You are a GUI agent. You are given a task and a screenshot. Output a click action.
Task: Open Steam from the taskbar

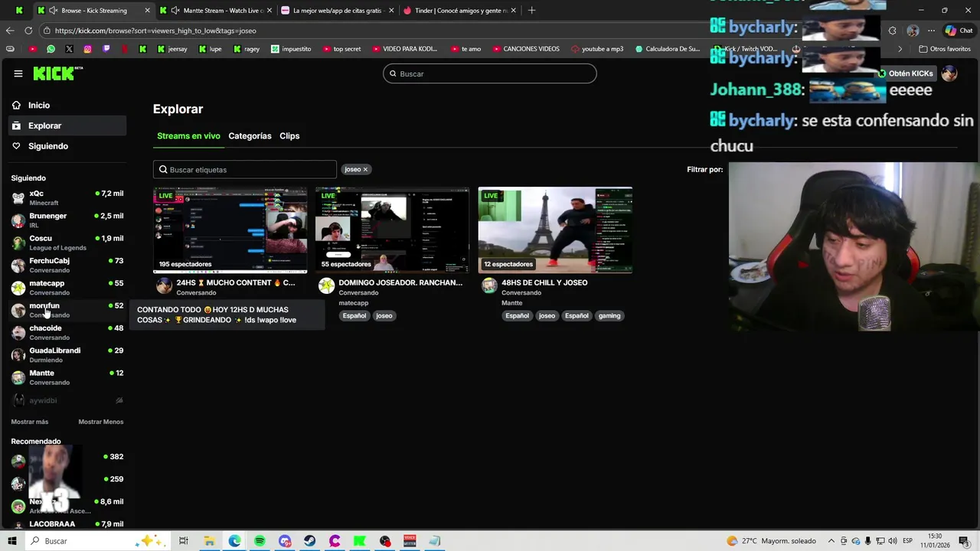click(x=309, y=541)
